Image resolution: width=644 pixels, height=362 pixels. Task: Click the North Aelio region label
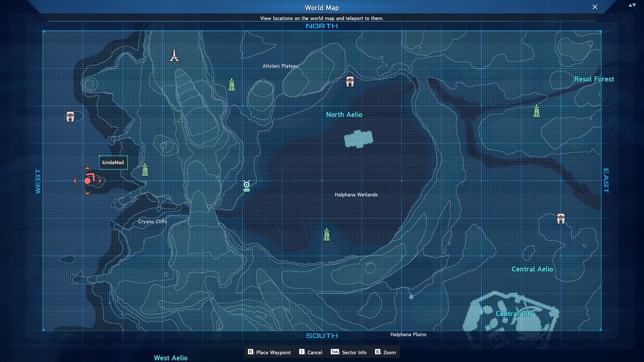344,115
